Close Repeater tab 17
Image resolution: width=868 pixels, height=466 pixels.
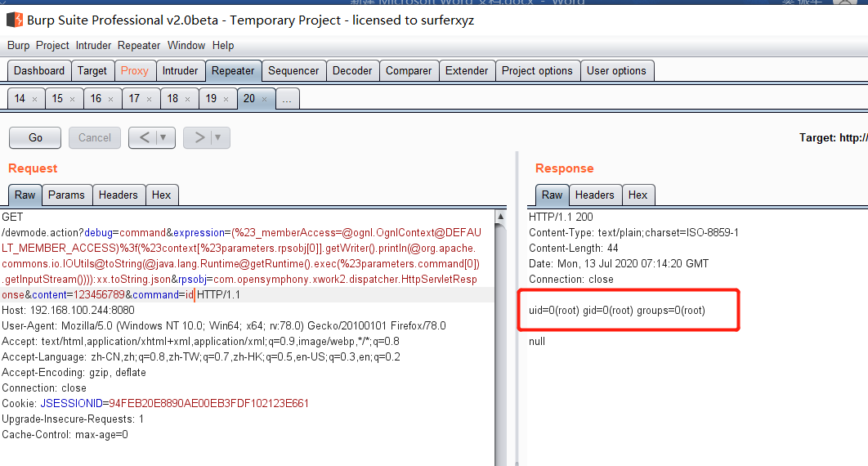pyautogui.click(x=149, y=99)
